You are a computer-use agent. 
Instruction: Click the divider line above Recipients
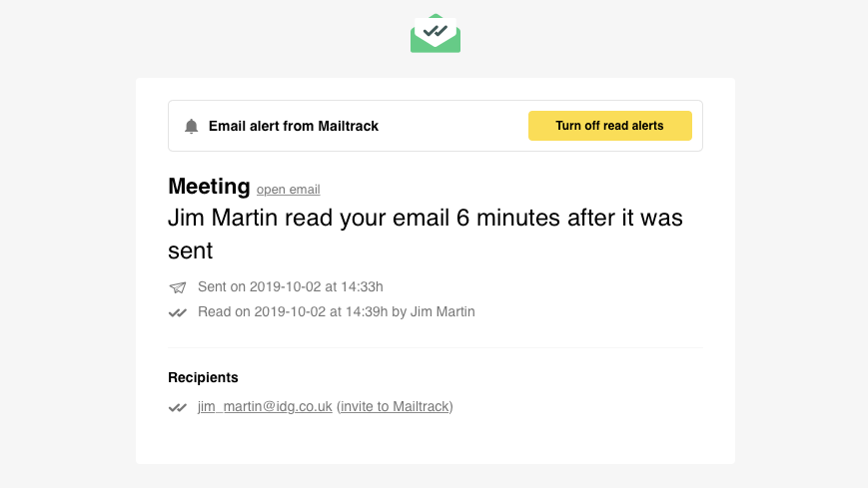[x=435, y=348]
